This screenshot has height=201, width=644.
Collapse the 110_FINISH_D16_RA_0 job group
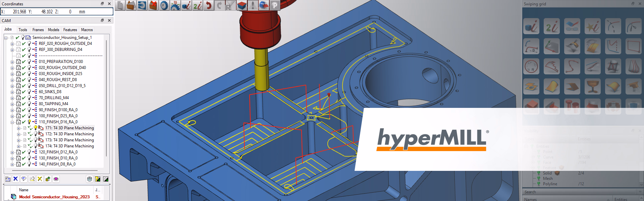click(x=12, y=122)
